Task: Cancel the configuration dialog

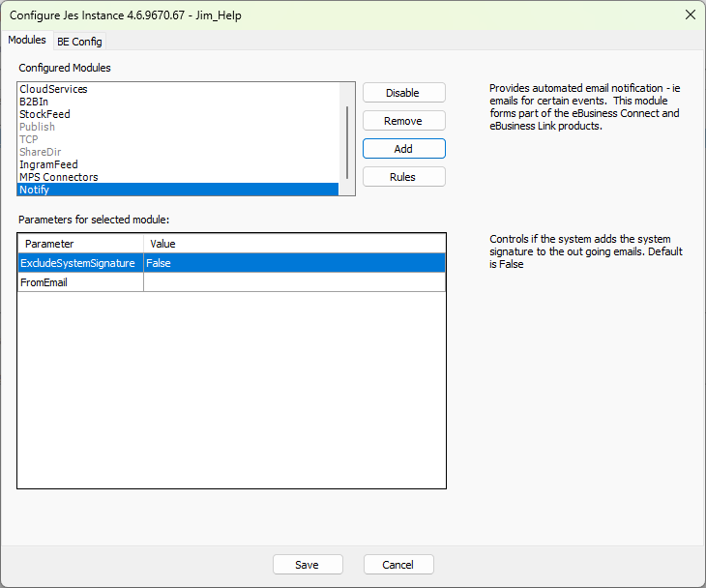Action: (x=397, y=565)
